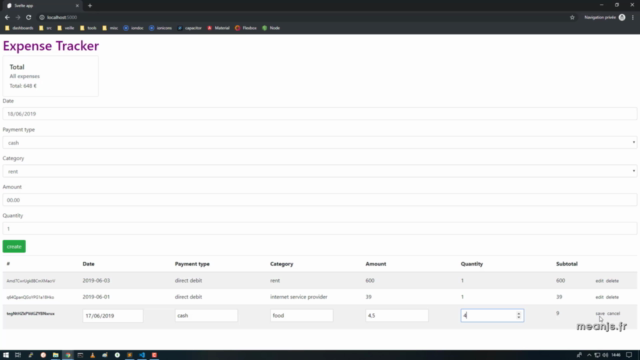Show hidden system tray icons chevron

coord(589,355)
